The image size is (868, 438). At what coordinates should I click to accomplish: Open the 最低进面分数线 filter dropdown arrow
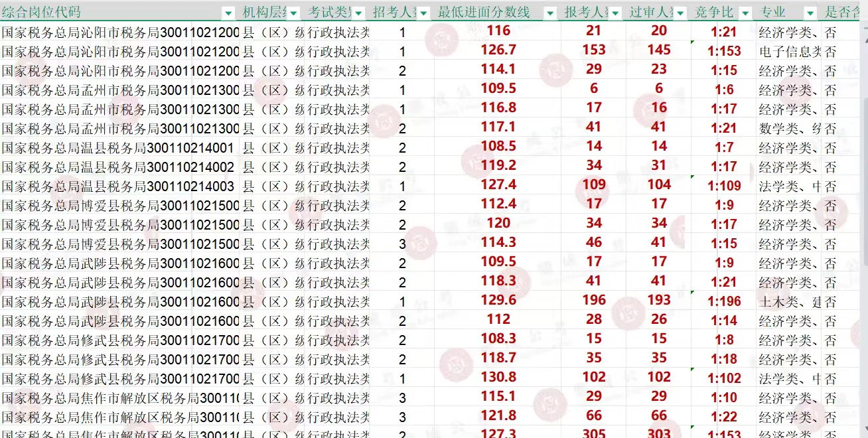click(550, 13)
